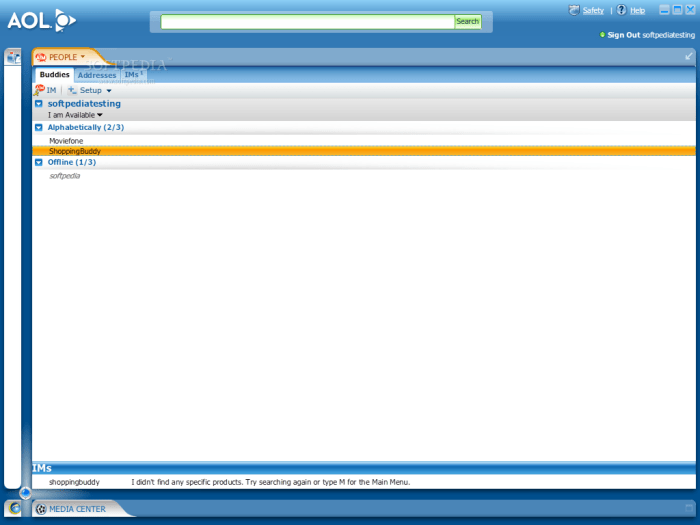Click the Setup icon
Screen dimensions: 700x525
pos(72,90)
